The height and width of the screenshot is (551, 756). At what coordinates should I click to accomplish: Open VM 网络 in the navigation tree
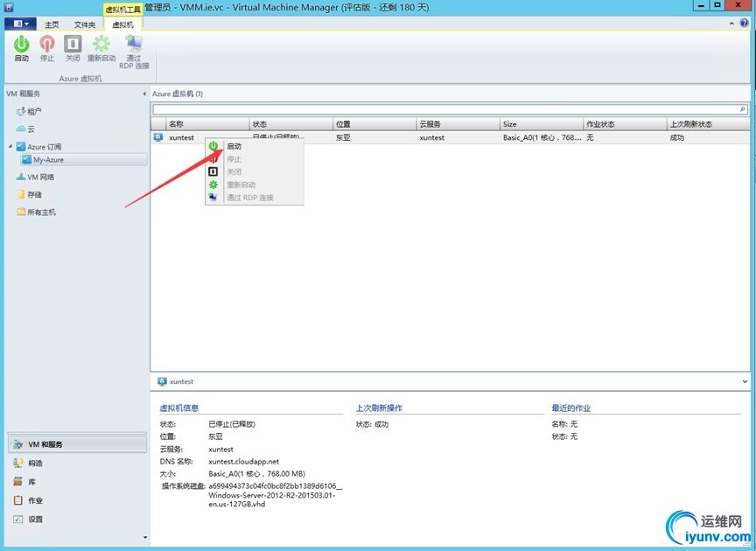pyautogui.click(x=35, y=177)
